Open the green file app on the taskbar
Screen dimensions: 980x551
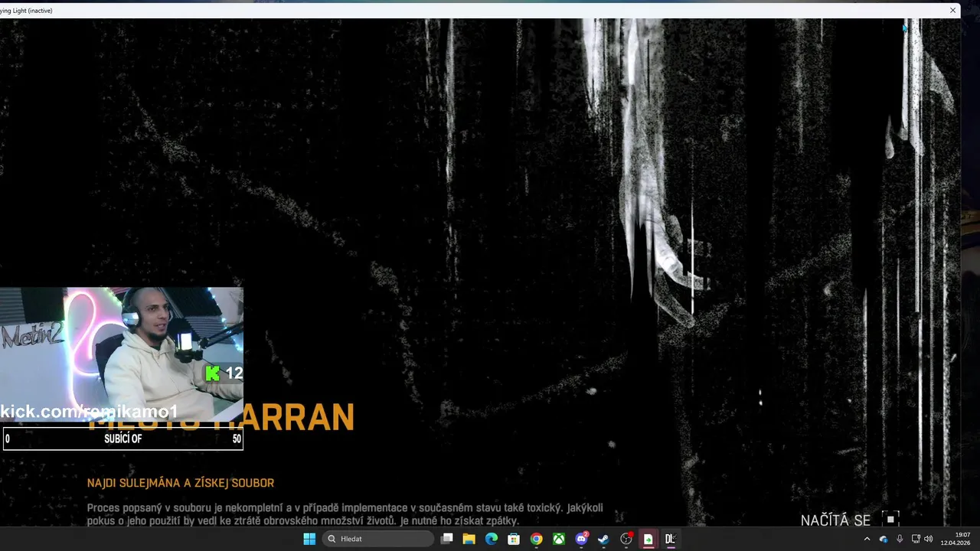click(648, 539)
